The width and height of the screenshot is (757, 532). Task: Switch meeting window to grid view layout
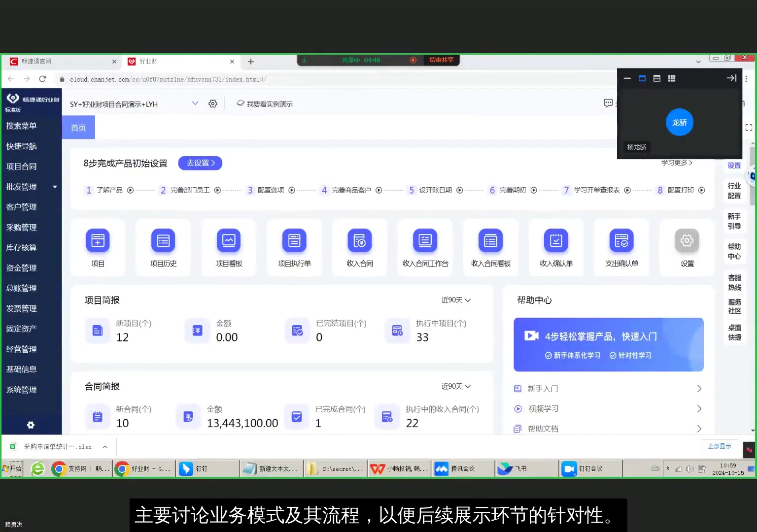click(671, 78)
